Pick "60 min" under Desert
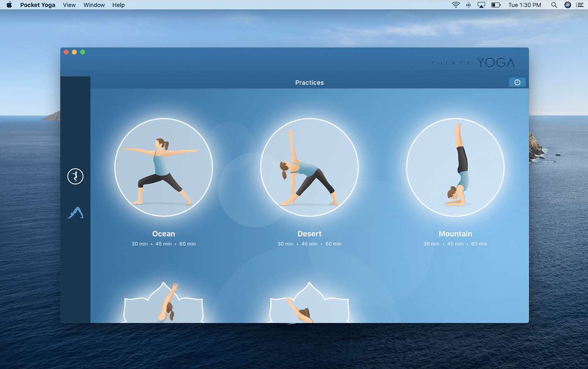 pos(333,244)
